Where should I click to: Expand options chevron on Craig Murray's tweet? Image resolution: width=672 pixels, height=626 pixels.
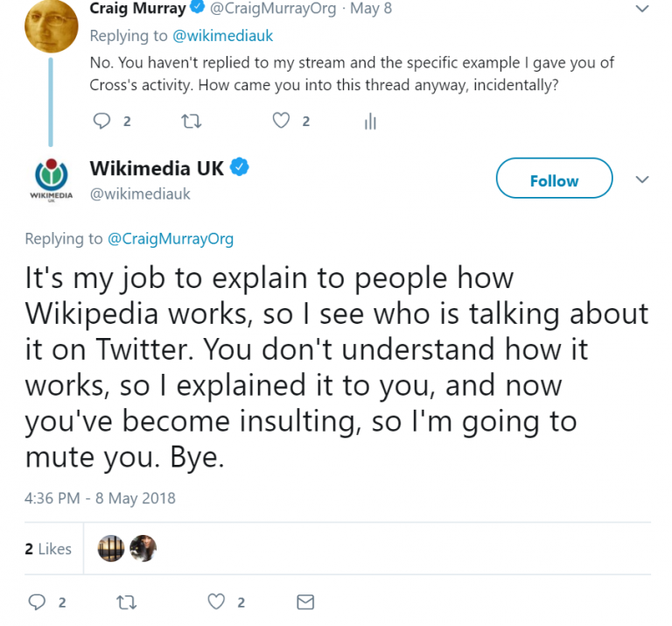pyautogui.click(x=642, y=10)
